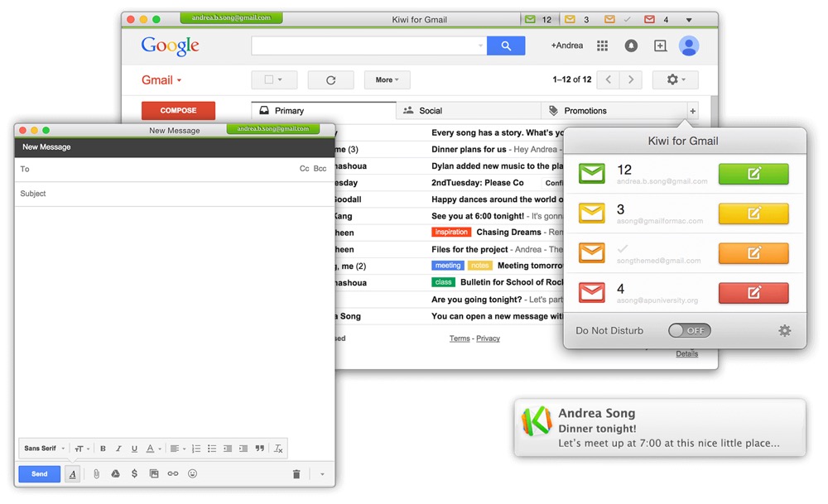Toggle the formatting options button
This screenshot has width=828, height=504.
[72, 474]
